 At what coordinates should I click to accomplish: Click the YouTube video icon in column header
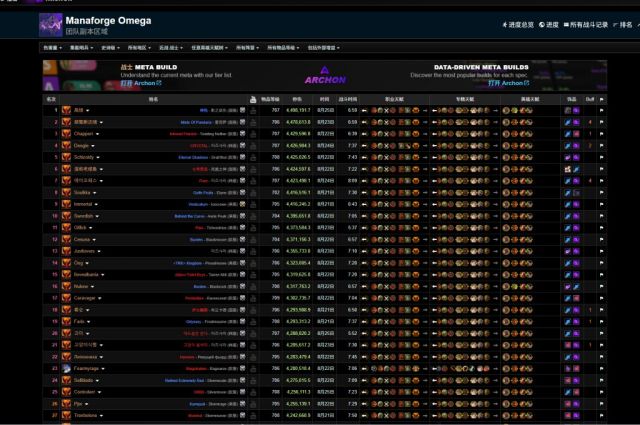tap(255, 99)
